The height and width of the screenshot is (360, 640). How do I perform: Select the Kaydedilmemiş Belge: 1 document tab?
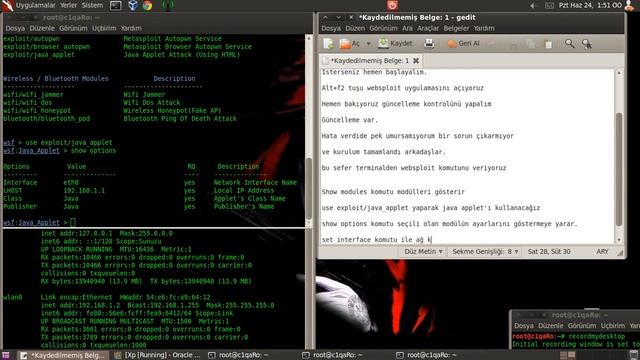[x=371, y=60]
